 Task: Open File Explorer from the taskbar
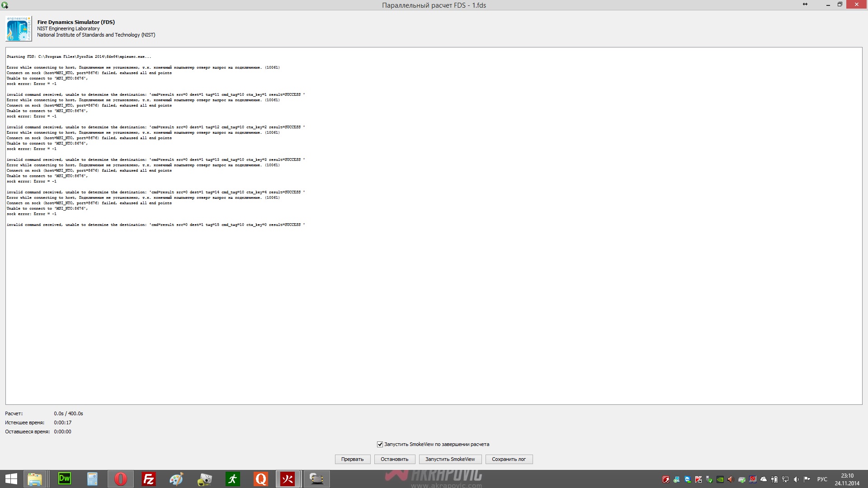coord(35,479)
